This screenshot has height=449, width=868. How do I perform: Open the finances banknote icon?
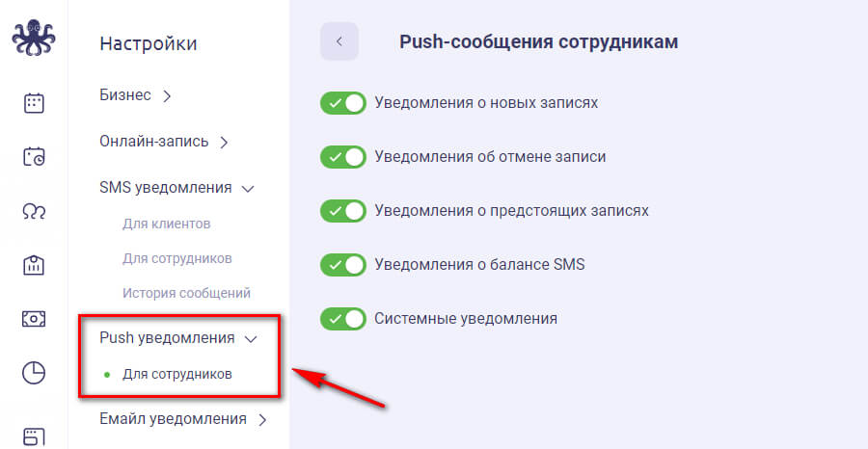34,319
